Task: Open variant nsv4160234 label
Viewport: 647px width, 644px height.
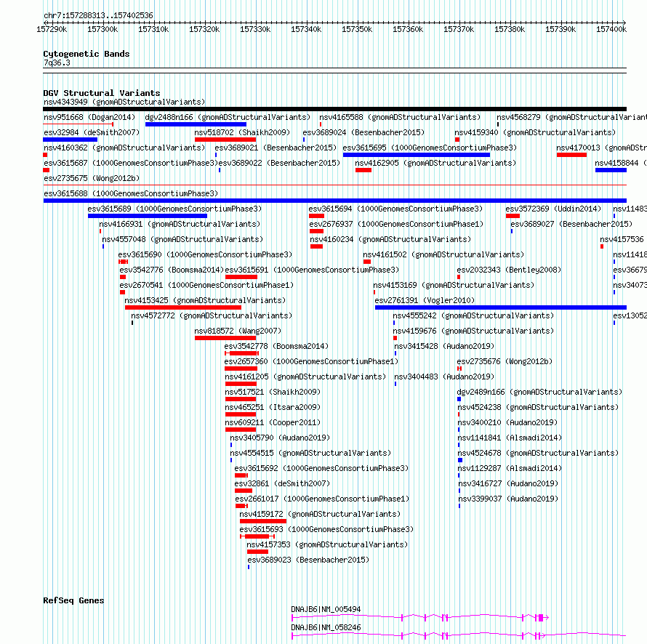Action: pyautogui.click(x=390, y=239)
